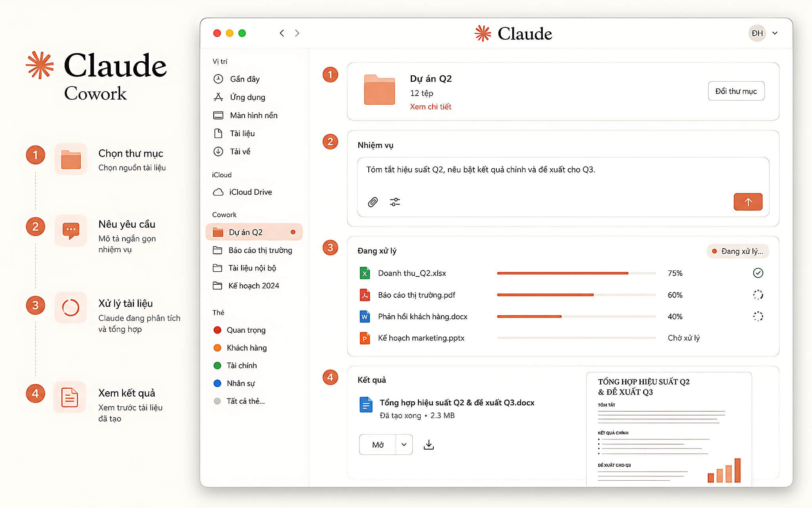Click the folder icon beside Kế hoạch 2024
The image size is (812, 508).
pos(217,286)
